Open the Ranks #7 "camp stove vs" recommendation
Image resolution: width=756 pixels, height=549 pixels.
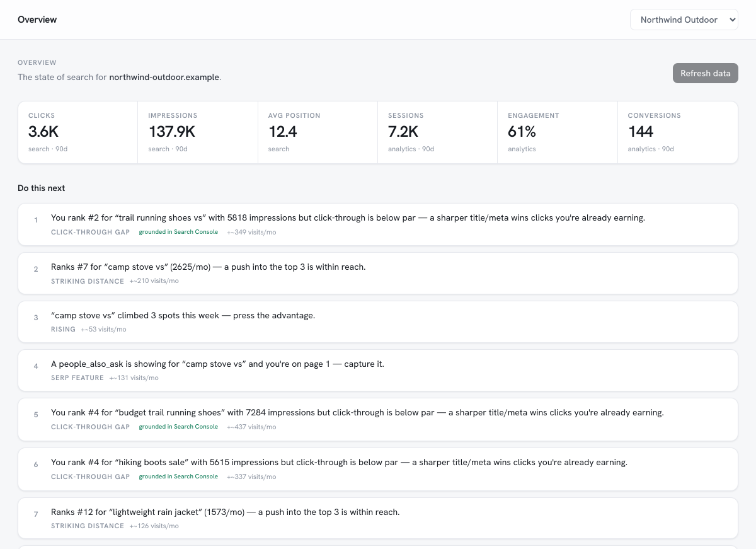click(x=378, y=274)
